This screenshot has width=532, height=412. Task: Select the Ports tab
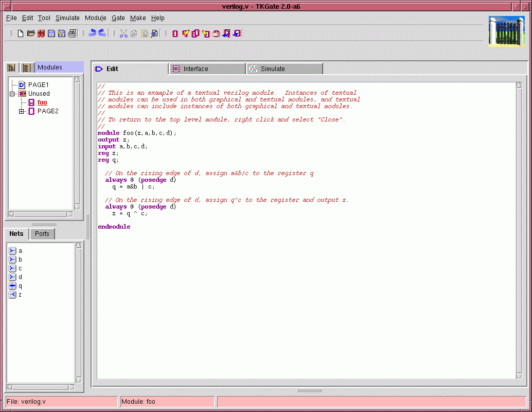tap(42, 234)
